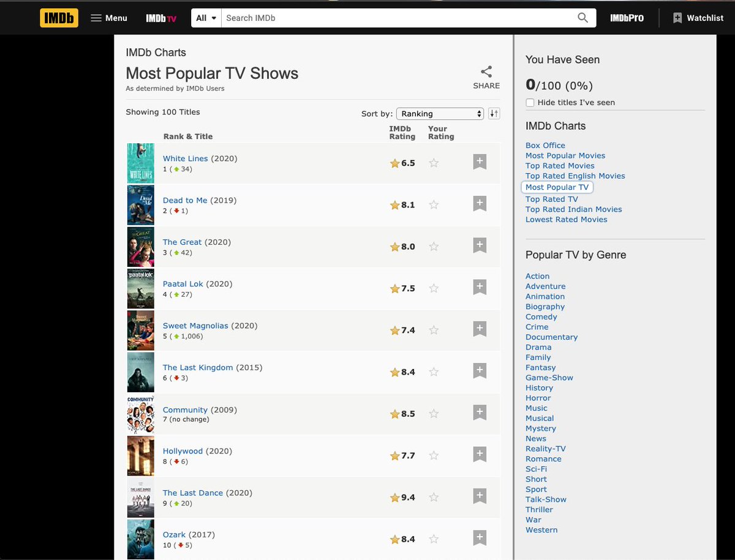Open the Most Popular Movies chart
Viewport: 735px width, 560px height.
tap(565, 155)
